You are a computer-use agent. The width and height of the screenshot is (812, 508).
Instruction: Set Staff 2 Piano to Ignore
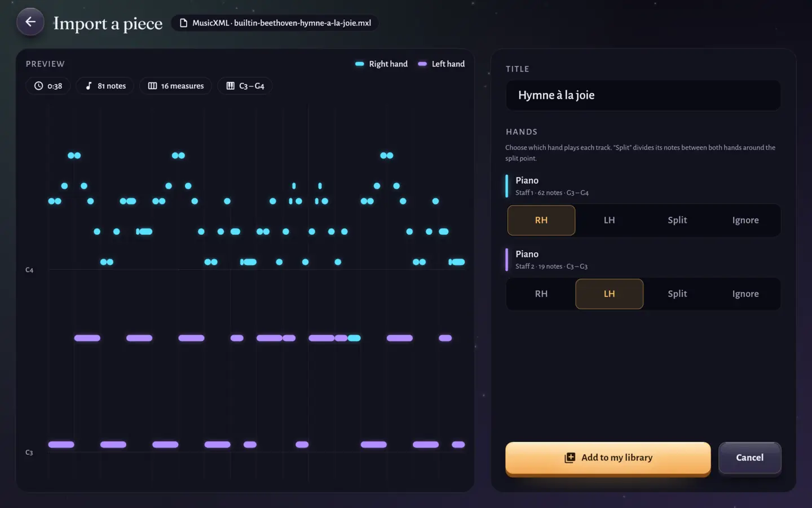pos(745,294)
